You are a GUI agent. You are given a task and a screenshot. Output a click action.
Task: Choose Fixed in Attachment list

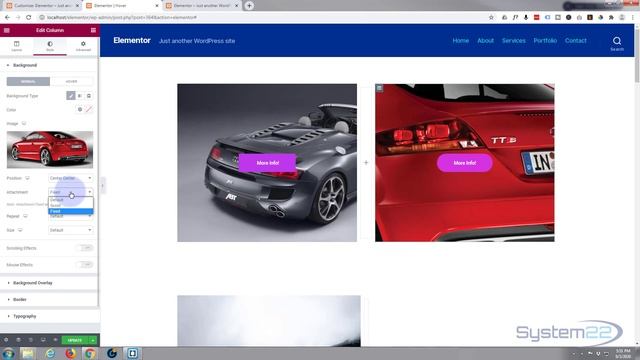(x=71, y=211)
